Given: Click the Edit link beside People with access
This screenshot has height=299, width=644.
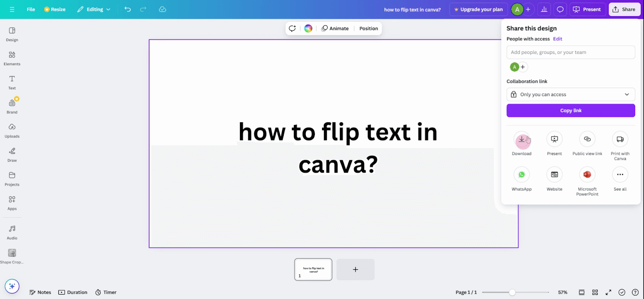Looking at the screenshot, I should click(557, 39).
